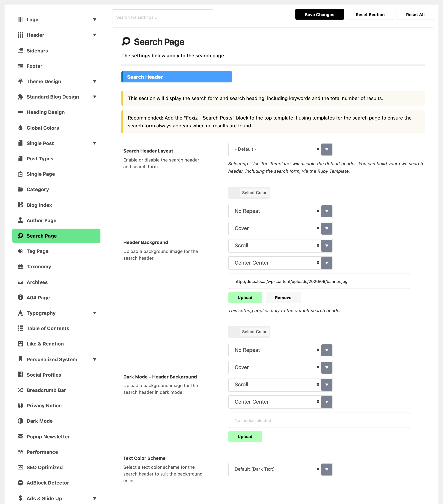Click the Dark Mode half-circle icon

tap(20, 421)
